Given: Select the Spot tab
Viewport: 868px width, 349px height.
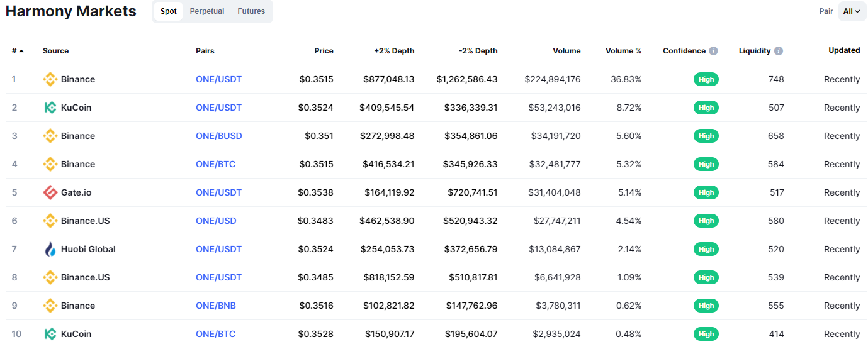Looking at the screenshot, I should 169,11.
